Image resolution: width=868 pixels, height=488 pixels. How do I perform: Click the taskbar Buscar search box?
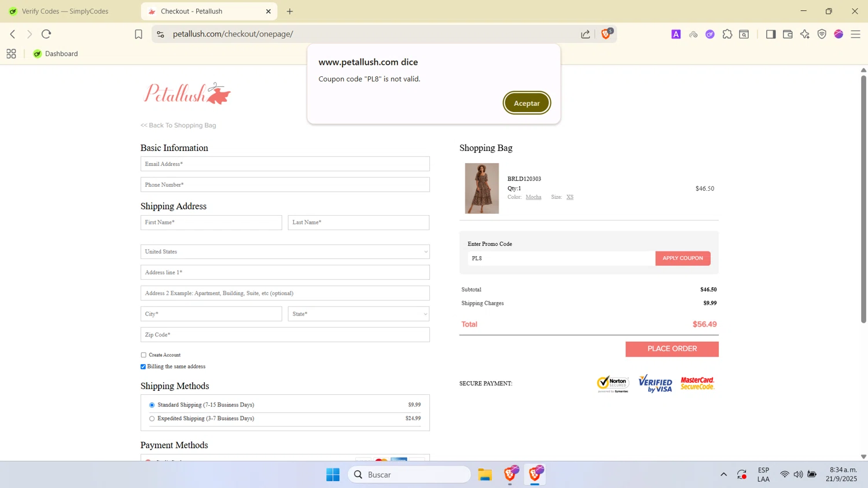pyautogui.click(x=410, y=475)
